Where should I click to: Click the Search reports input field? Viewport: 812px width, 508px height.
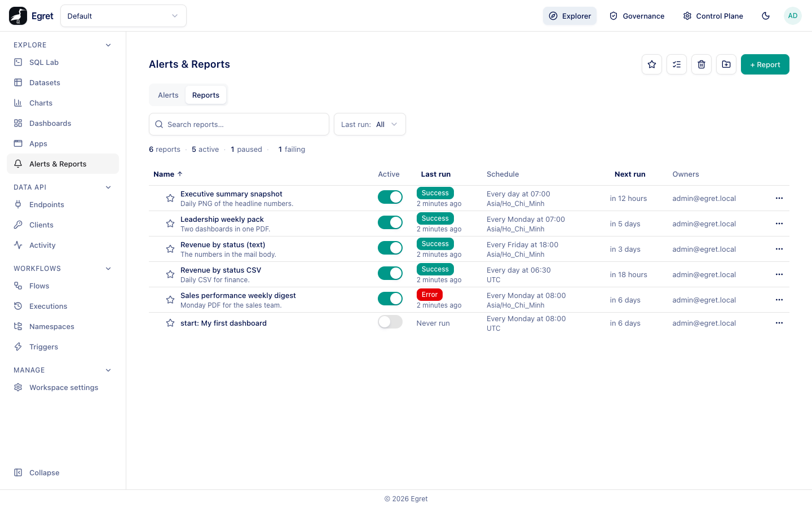click(x=239, y=124)
